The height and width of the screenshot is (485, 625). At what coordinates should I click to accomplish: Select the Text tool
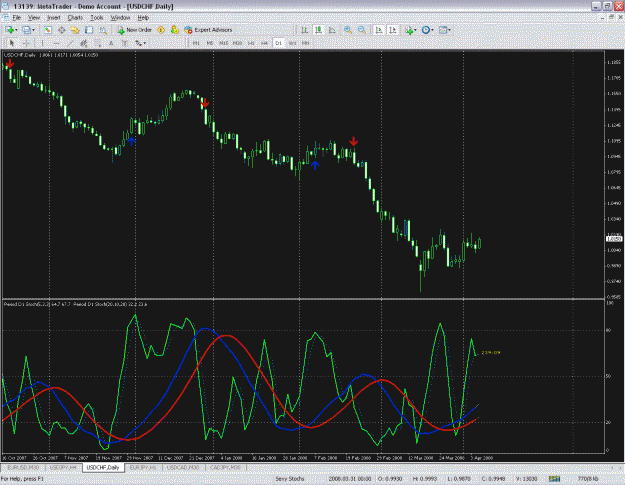pos(111,43)
